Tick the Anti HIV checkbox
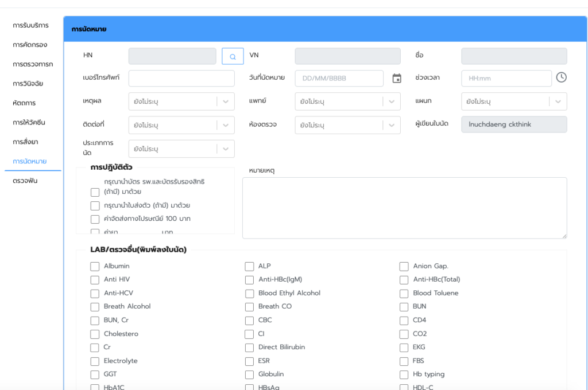 95,280
